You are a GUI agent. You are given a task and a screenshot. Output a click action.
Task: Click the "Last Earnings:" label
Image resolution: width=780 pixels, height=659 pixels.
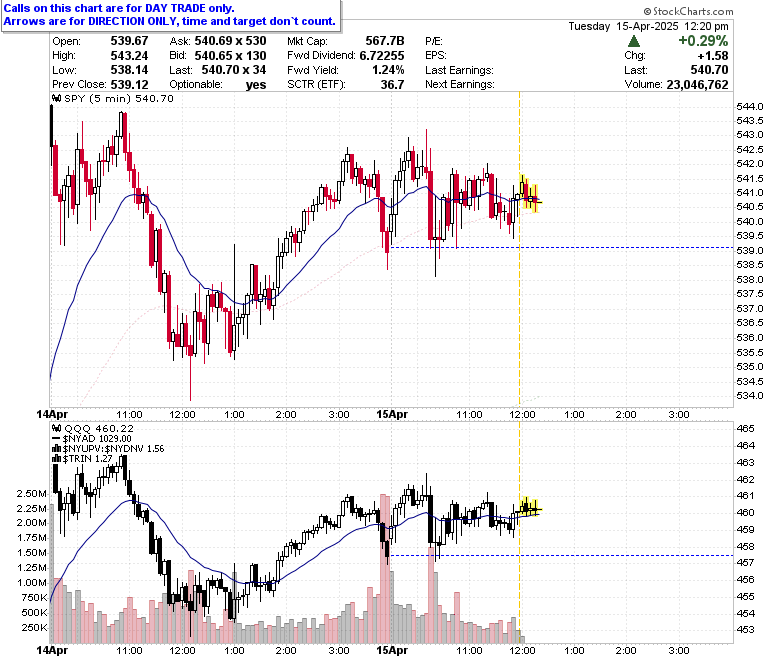coord(459,70)
